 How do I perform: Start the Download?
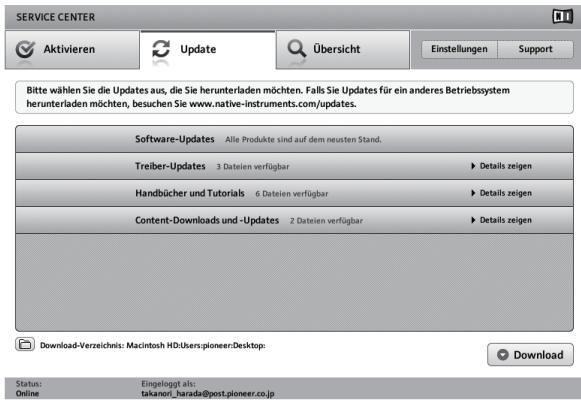point(530,354)
